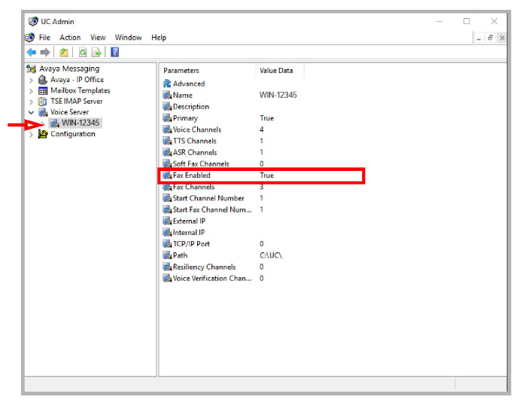Screen dimensions: 532x406
Task: Select the WIN-12345 voice server
Action: tap(80, 123)
